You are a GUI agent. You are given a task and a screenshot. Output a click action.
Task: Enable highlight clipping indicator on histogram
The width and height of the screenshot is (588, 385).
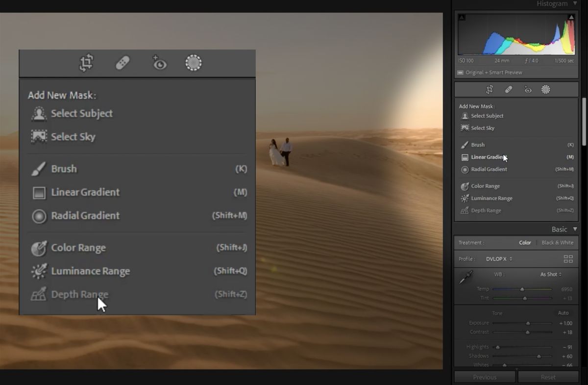click(571, 16)
